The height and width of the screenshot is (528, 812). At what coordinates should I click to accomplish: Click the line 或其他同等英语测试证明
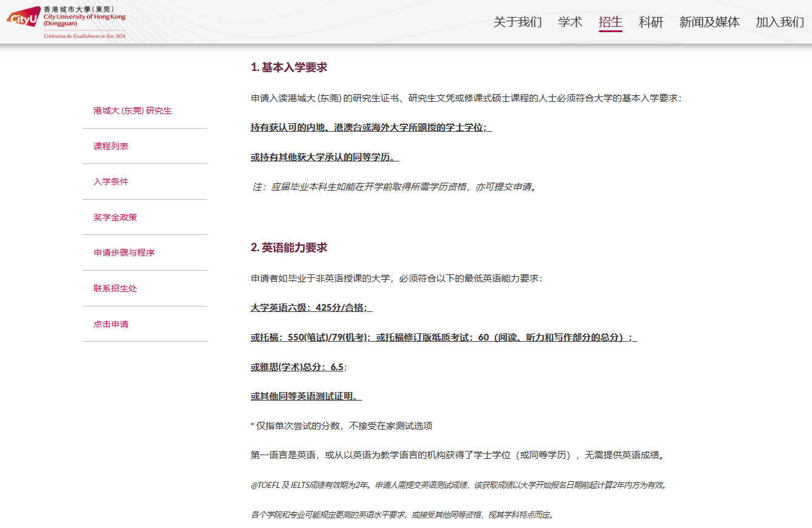coord(306,396)
